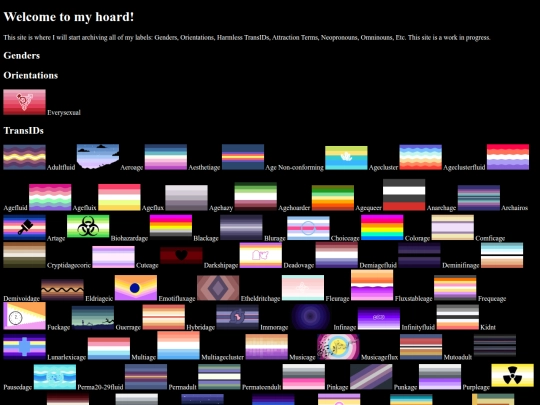Click the Multiagecluster orange-blue flag
The width and height of the screenshot is (540, 405).
point(178,346)
